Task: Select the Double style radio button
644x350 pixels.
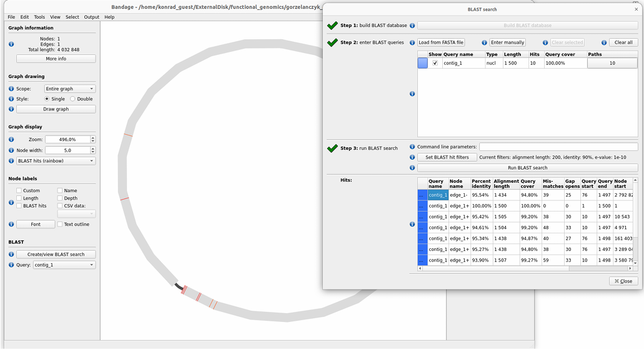Action: pos(72,99)
